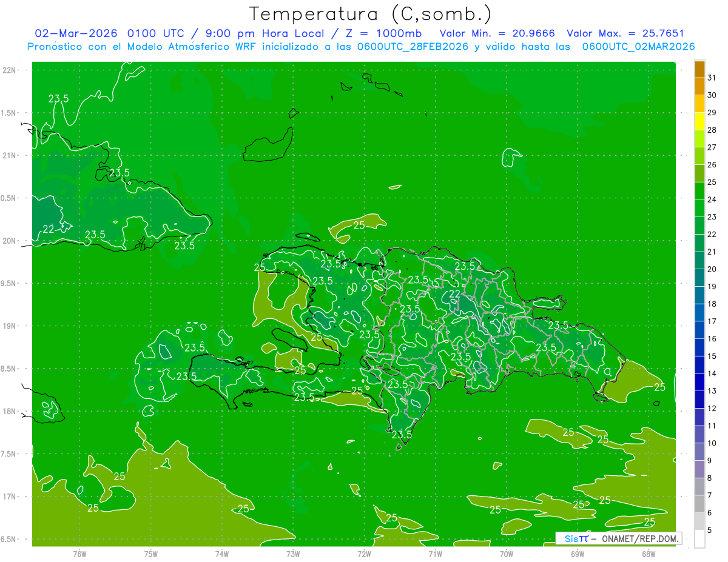This screenshot has width=728, height=562.
Task: Click the '1.5N' latitude axis label
Action: [9, 113]
